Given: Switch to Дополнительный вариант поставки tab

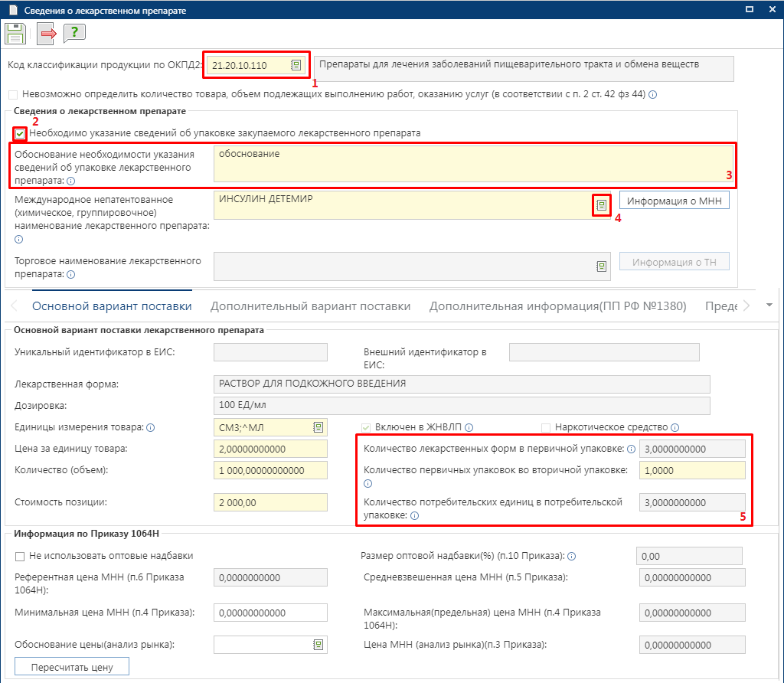Looking at the screenshot, I should point(311,306).
